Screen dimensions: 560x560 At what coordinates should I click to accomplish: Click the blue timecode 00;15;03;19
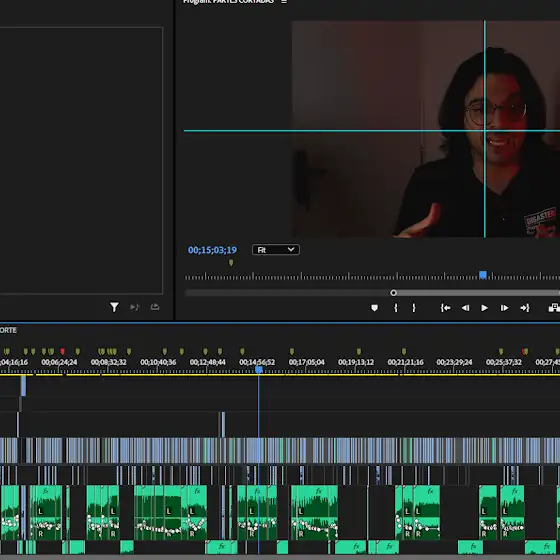[212, 250]
